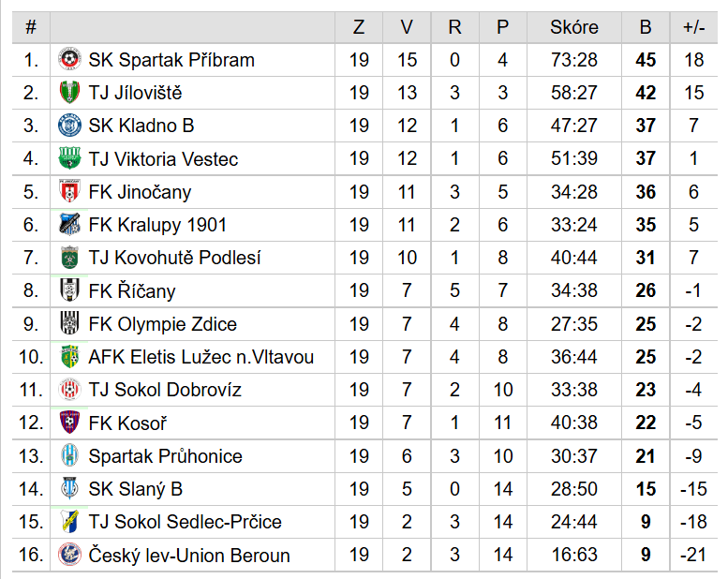Viewport: 728px width, 579px height.
Task: Sort table by the Skóre column header
Action: (x=574, y=27)
